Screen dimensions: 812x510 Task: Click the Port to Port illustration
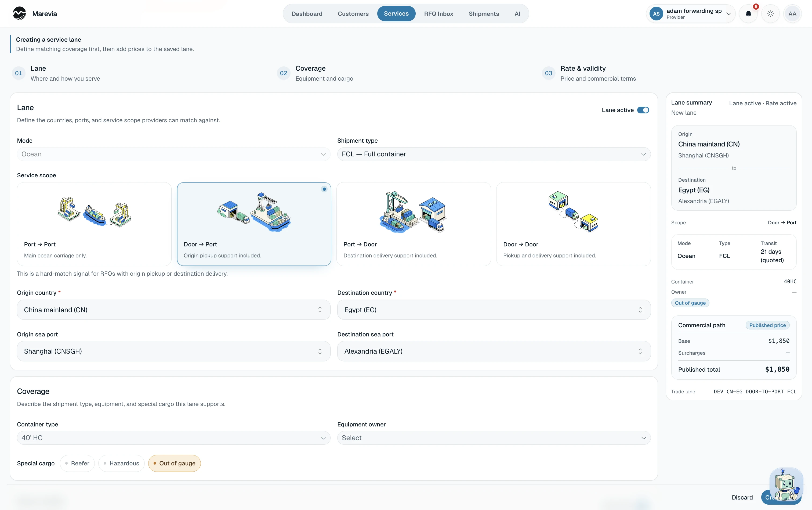(94, 211)
